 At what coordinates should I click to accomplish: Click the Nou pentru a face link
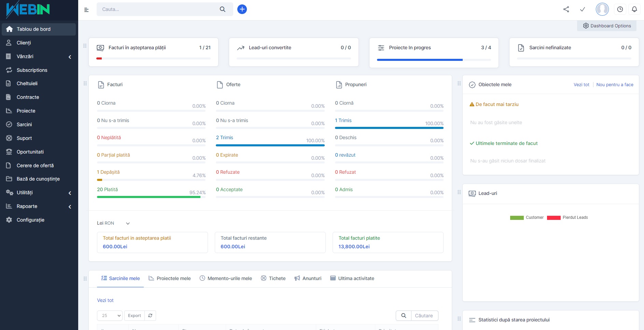[x=615, y=84]
